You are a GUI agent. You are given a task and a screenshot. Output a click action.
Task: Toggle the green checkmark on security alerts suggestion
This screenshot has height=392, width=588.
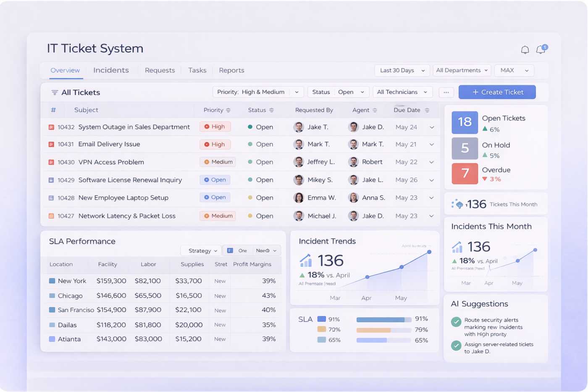coord(456,322)
